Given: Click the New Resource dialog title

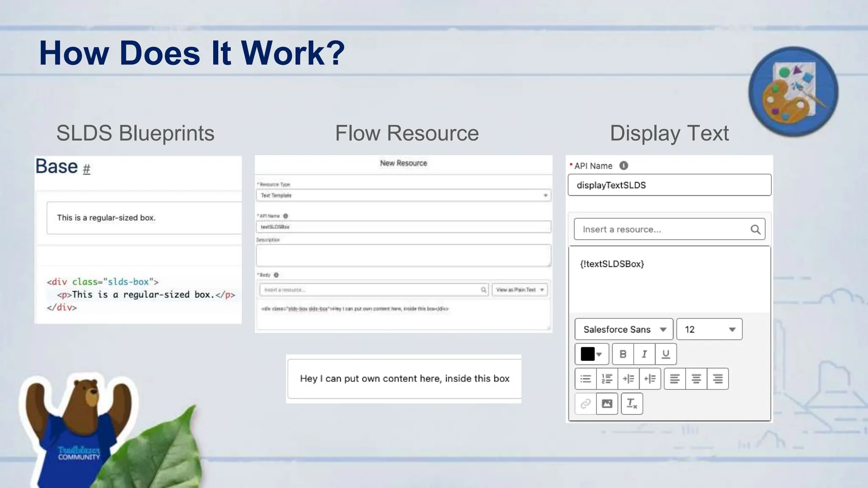Looking at the screenshot, I should 403,163.
